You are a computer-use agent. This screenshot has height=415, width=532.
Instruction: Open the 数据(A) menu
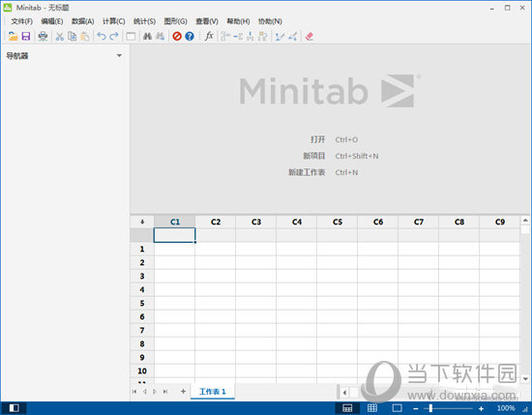[83, 21]
